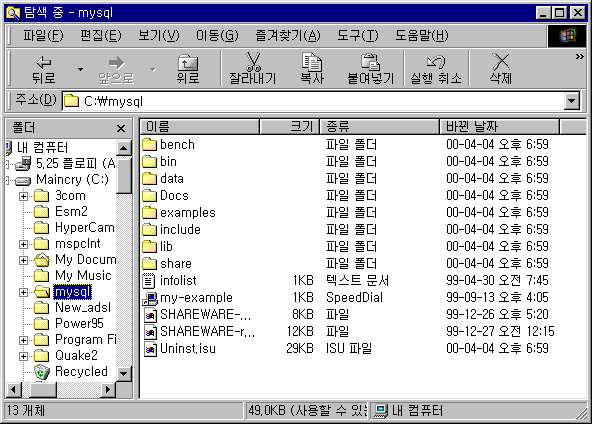Image resolution: width=592 pixels, height=424 pixels.
Task: Expand the mysql folder tree node
Action: tap(23, 292)
